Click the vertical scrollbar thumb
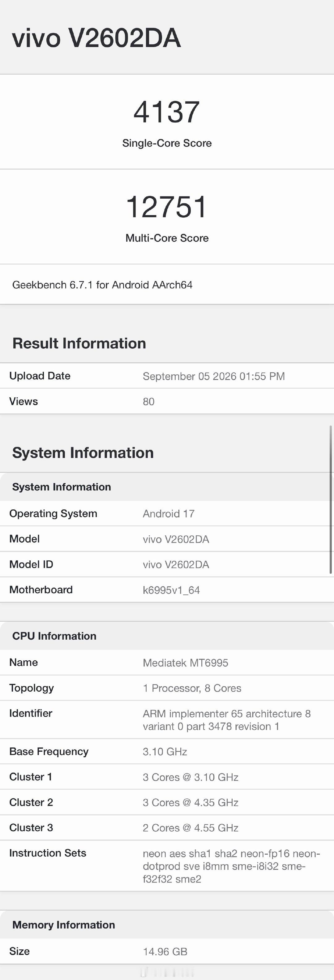Screen dimensions: 334x980 [331, 499]
